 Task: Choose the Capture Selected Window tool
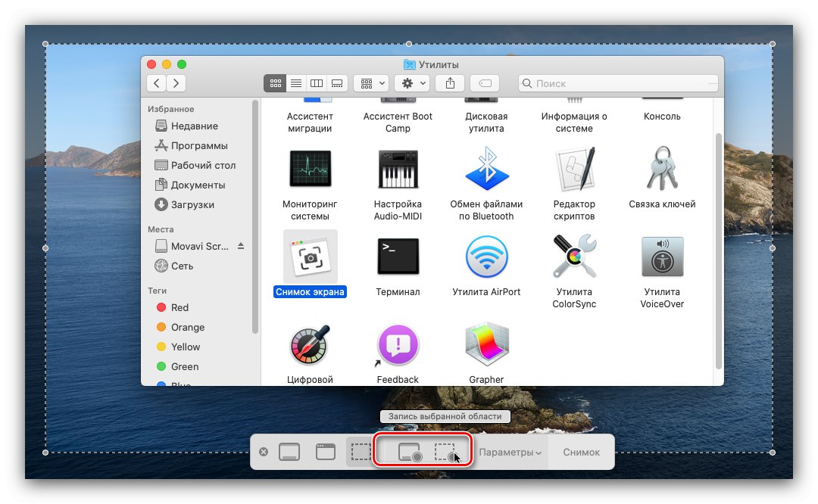(x=325, y=452)
